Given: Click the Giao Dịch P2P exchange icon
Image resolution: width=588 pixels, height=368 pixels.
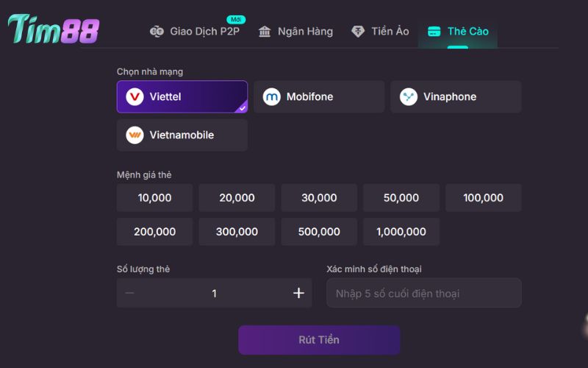Looking at the screenshot, I should (157, 32).
